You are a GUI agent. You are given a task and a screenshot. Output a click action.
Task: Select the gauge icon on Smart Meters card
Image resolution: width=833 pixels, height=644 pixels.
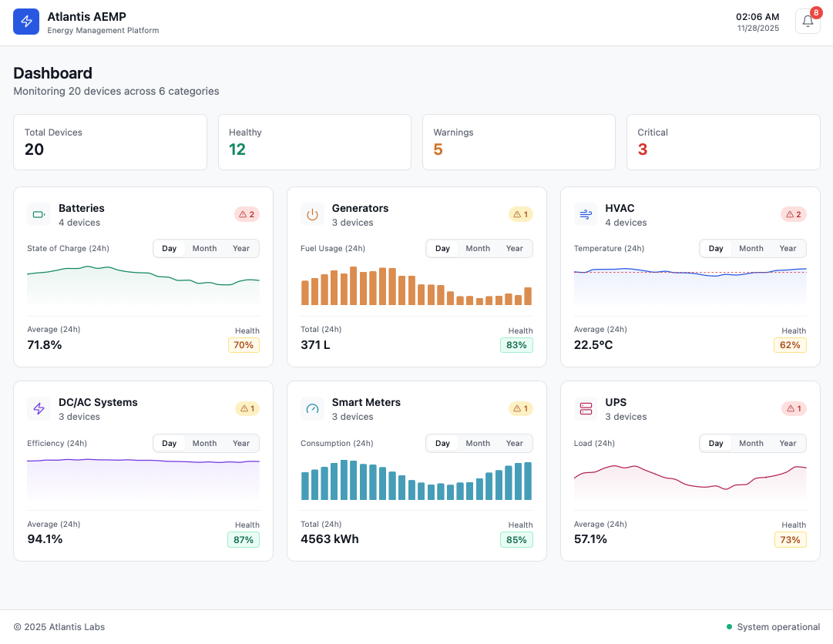(312, 408)
